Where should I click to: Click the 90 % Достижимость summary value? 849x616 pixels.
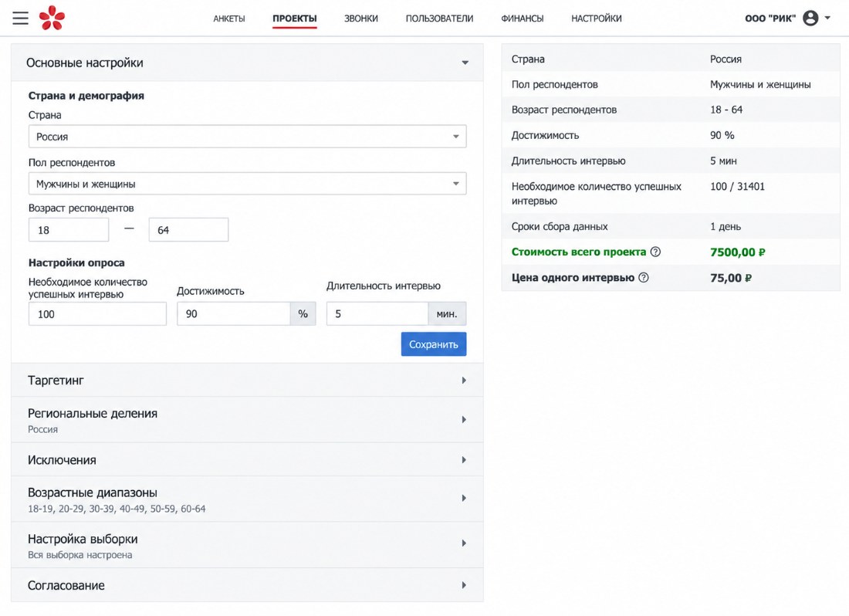point(722,135)
